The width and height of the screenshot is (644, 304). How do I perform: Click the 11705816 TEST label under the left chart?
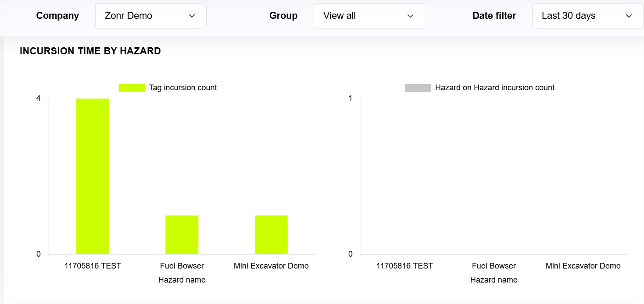[93, 266]
